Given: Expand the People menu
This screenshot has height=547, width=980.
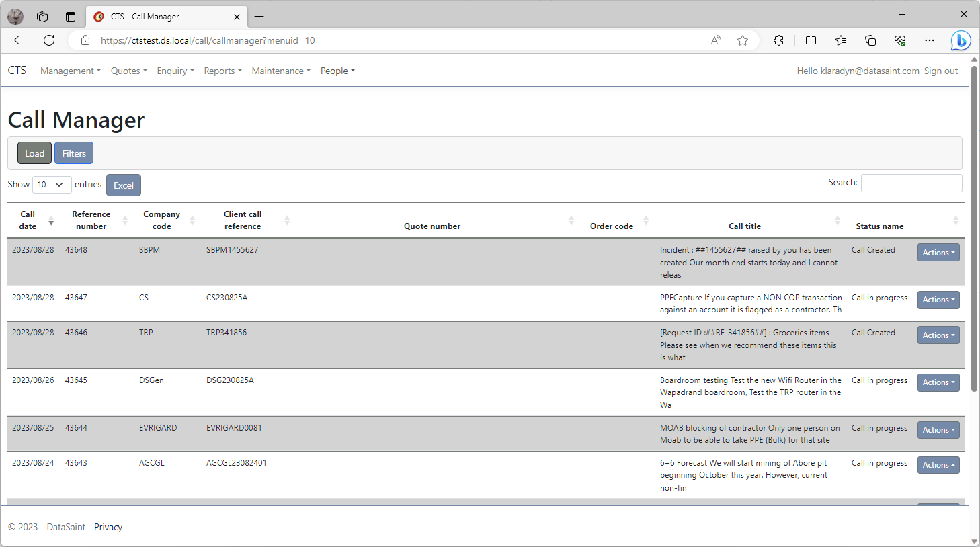Looking at the screenshot, I should (x=337, y=71).
